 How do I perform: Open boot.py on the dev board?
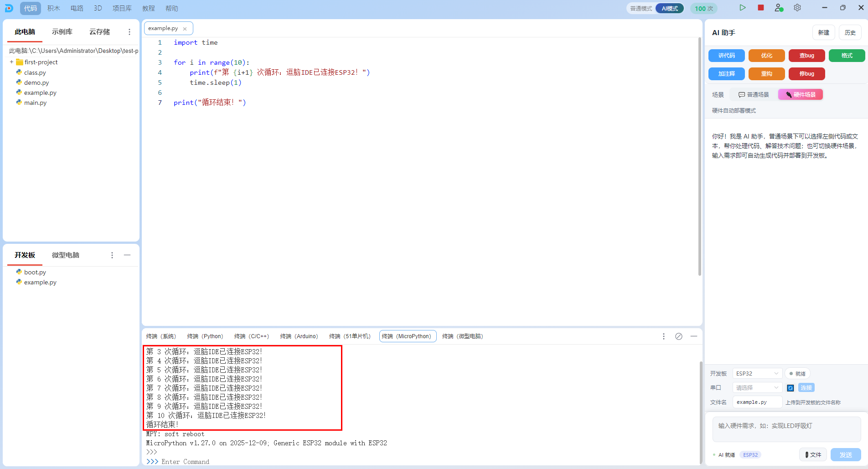[x=35, y=272]
